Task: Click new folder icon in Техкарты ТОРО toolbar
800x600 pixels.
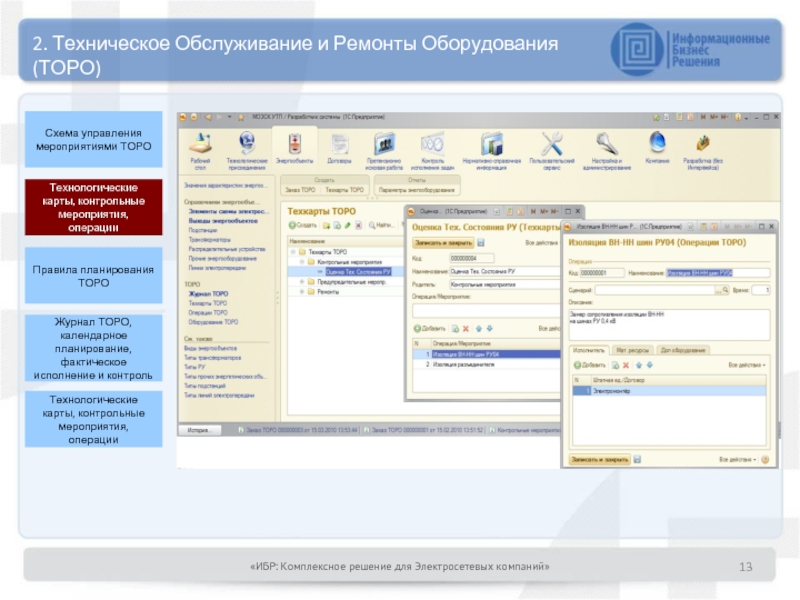Action: [326, 225]
